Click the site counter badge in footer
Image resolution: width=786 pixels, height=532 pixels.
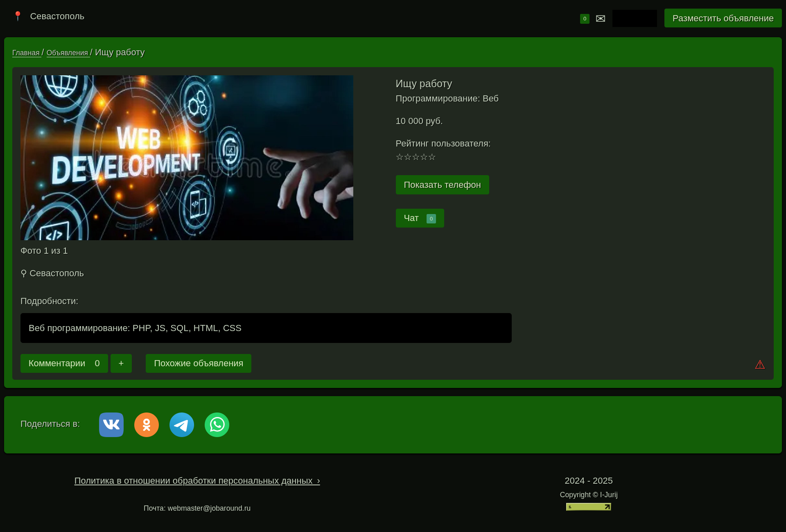[x=588, y=507]
